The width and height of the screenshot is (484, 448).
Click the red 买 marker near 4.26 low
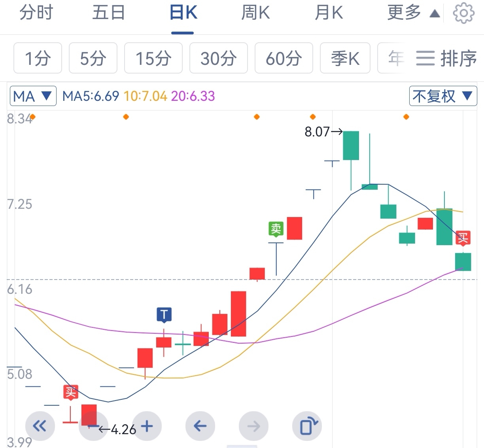tap(70, 392)
